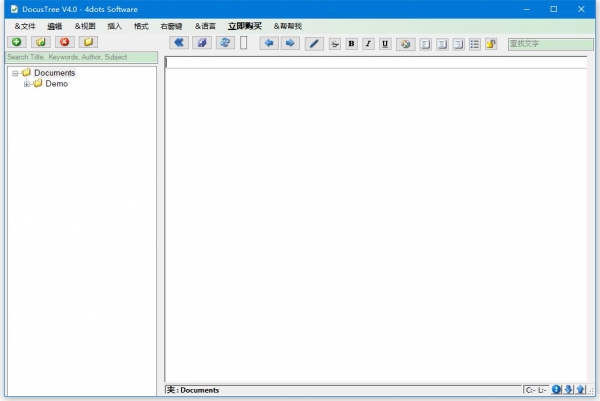
Task: Expand the Demo folder node
Action: [27, 84]
